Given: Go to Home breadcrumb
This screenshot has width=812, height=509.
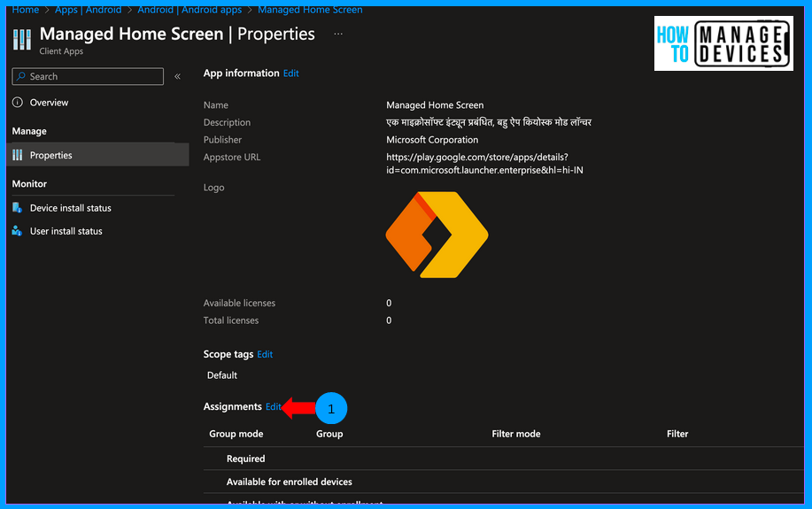Looking at the screenshot, I should coord(26,10).
